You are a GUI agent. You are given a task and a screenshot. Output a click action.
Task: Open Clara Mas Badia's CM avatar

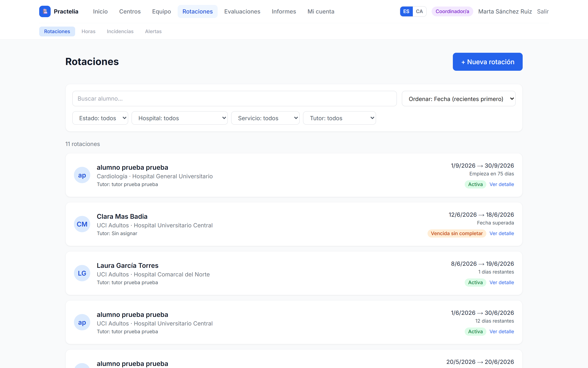[82, 224]
